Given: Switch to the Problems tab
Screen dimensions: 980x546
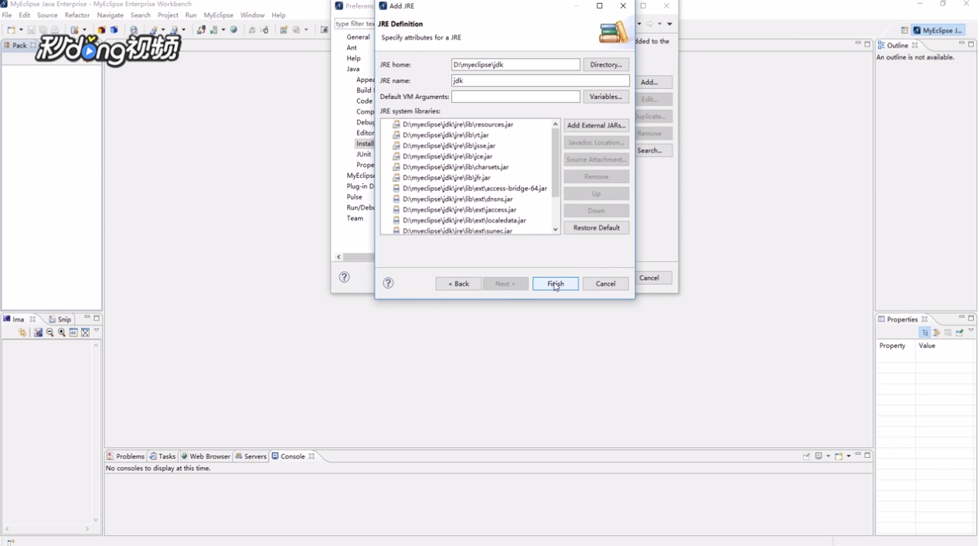Looking at the screenshot, I should [126, 456].
